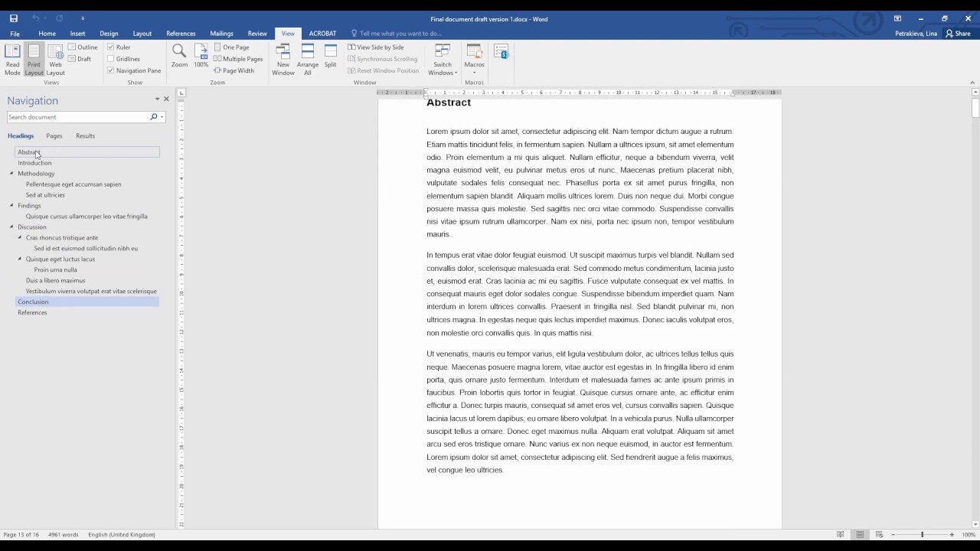
Task: Click the Undo arrow icon
Action: click(x=35, y=18)
